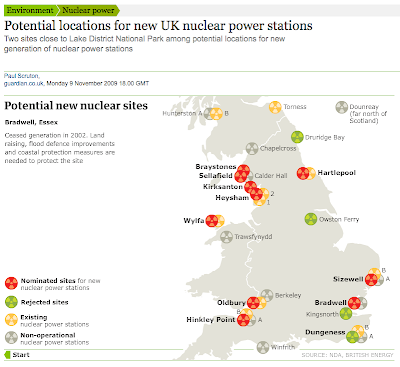Screen dimensions: 400x367
Task: Select the Chapelcross grey station icon
Action: pos(252,148)
